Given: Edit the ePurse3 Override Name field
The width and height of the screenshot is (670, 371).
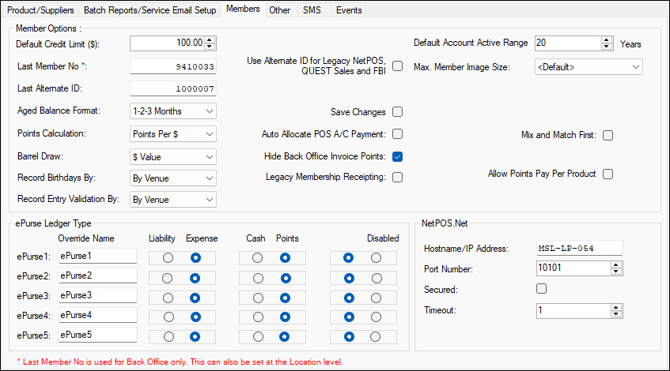Looking at the screenshot, I should tap(98, 295).
